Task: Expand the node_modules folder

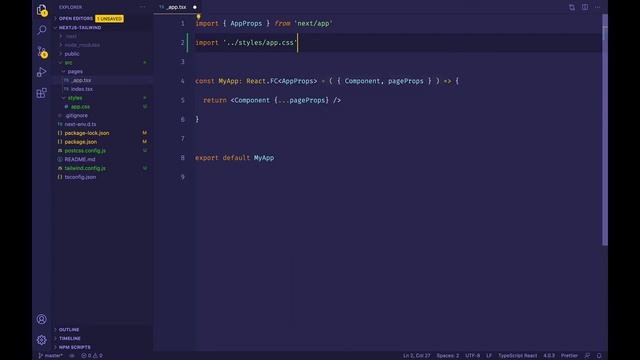Action: pos(82,45)
